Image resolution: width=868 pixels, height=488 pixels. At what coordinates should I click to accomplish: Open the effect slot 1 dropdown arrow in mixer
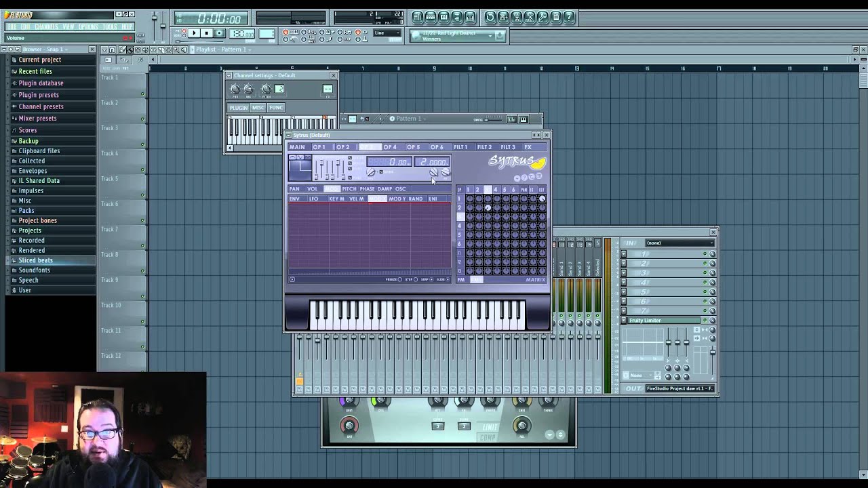(x=624, y=254)
